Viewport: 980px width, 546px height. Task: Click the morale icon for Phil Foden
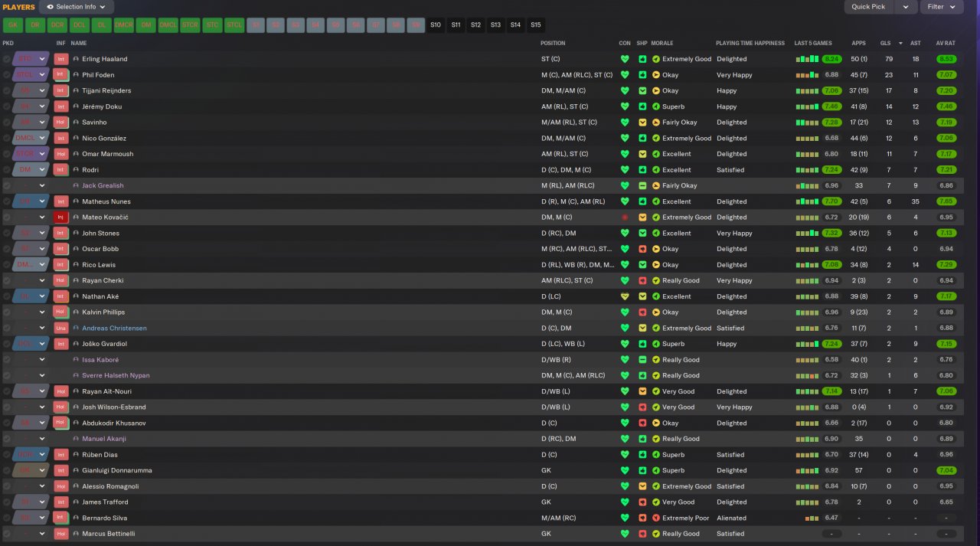pos(655,75)
